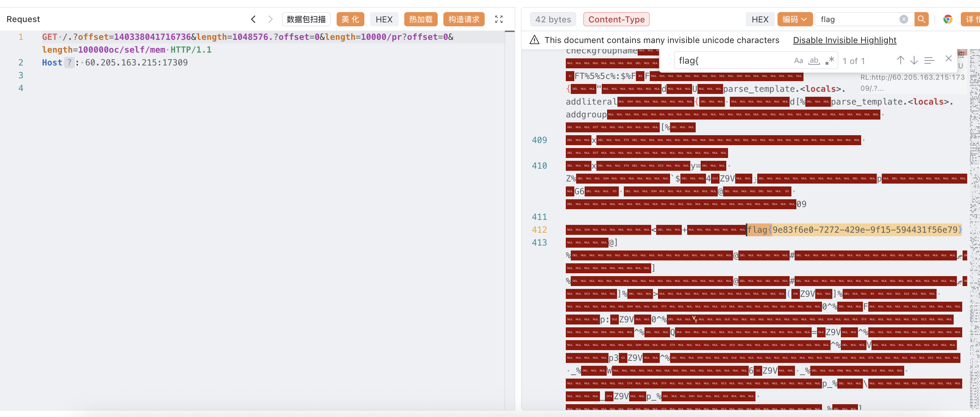Open the 编码 dropdown menu
980x417 pixels.
(795, 20)
